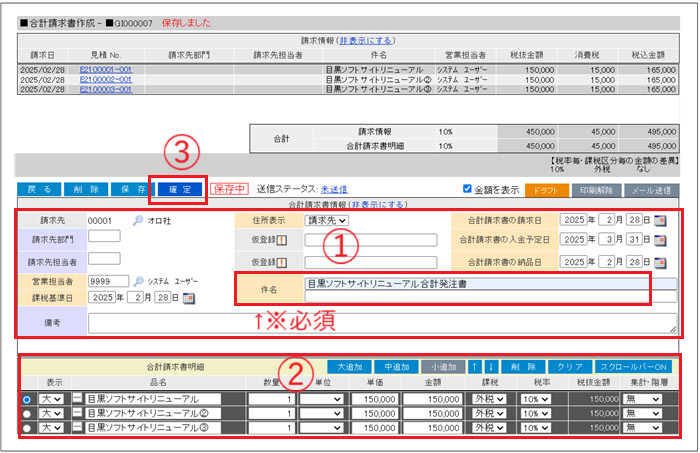Click into the 件名 text field

475,284
